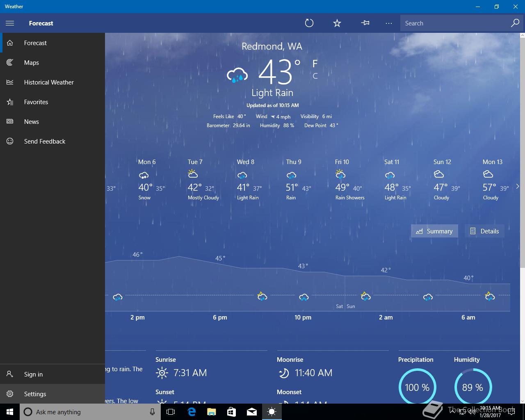Switch temperature unit to Fahrenheit

tap(315, 64)
